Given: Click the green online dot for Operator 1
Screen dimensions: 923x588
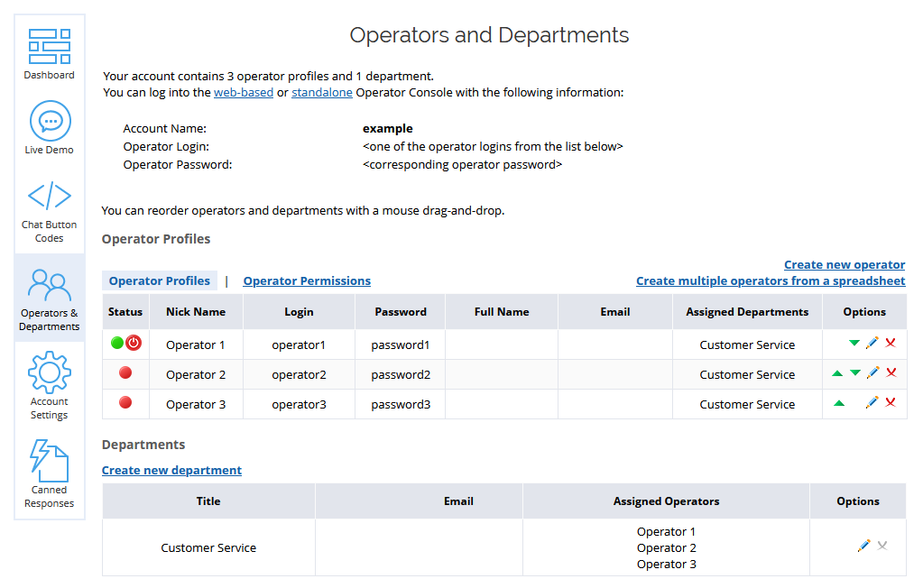Looking at the screenshot, I should click(x=117, y=343).
